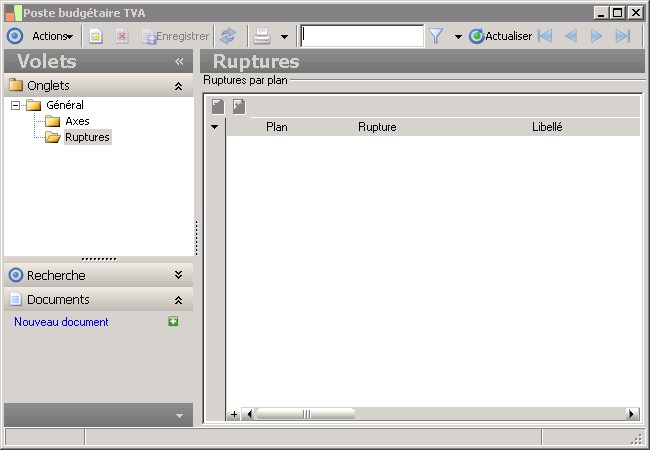Collapse the Onglets section
The width and height of the screenshot is (650, 450).
178,86
